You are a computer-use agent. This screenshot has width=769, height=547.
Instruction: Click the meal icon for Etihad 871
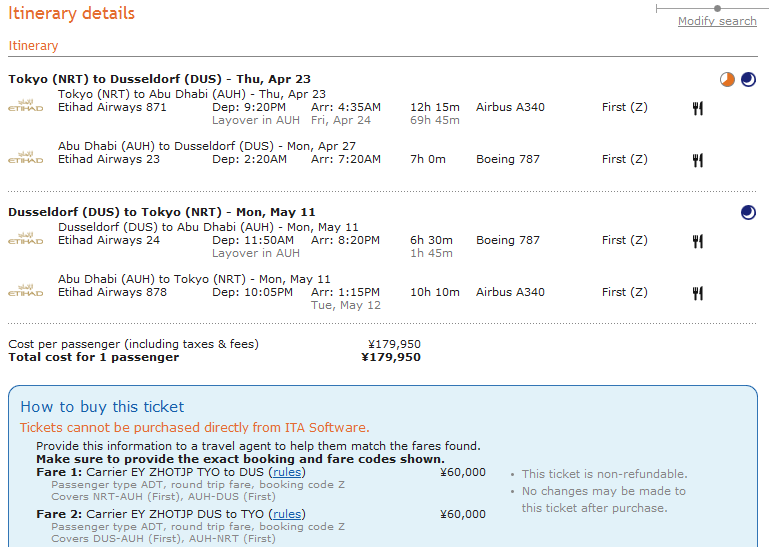(x=698, y=108)
